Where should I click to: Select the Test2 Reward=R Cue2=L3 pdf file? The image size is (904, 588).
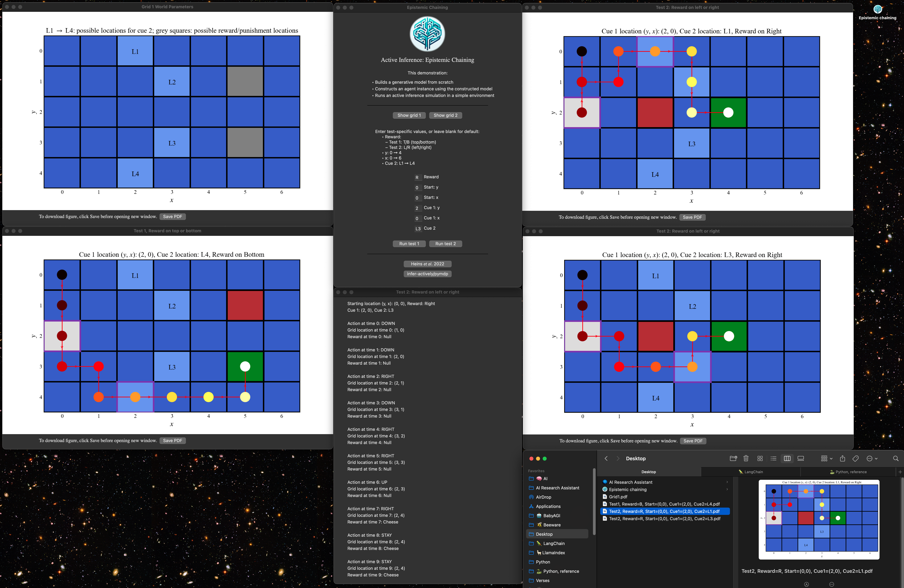click(665, 519)
